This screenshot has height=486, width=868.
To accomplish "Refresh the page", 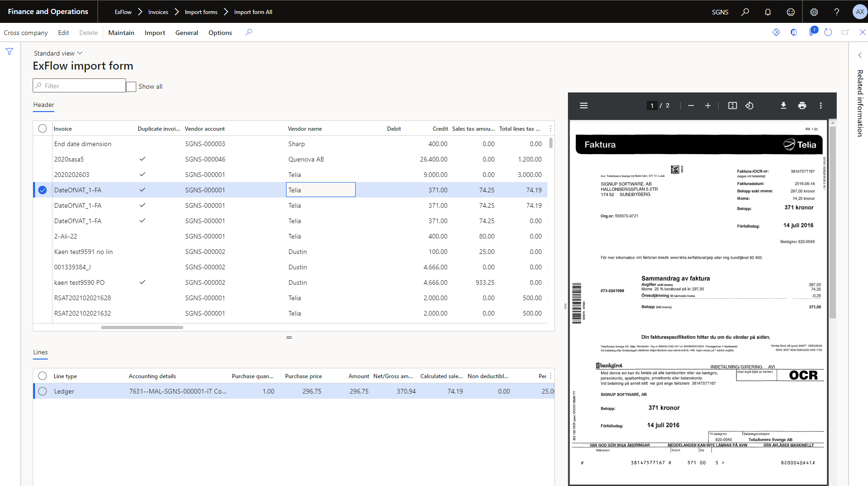I will (828, 32).
